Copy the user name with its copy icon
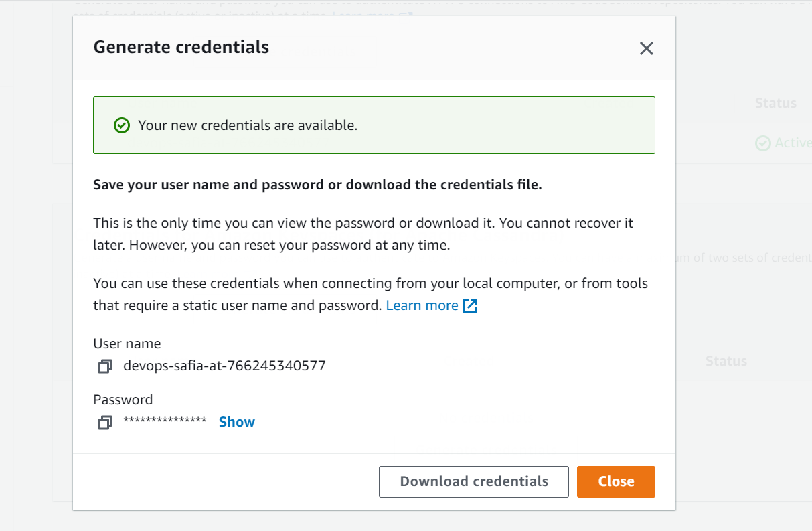The height and width of the screenshot is (531, 812). (x=104, y=366)
